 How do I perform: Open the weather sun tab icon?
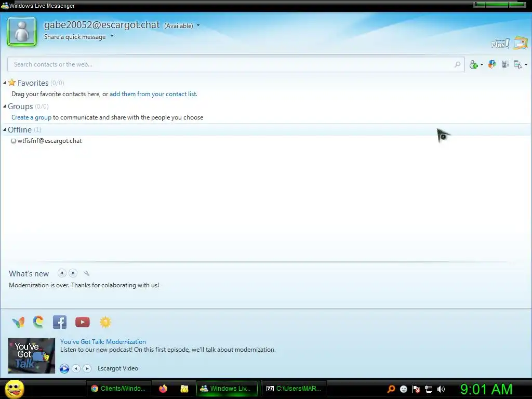coord(105,322)
